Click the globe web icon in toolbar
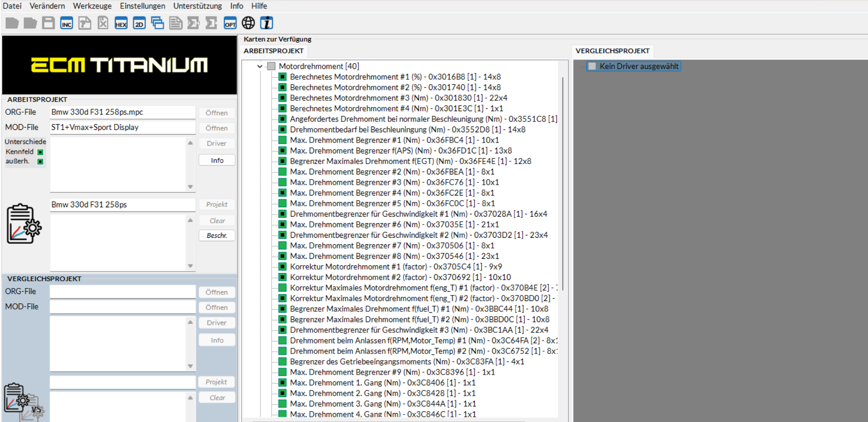The height and width of the screenshot is (422, 868). 248,23
